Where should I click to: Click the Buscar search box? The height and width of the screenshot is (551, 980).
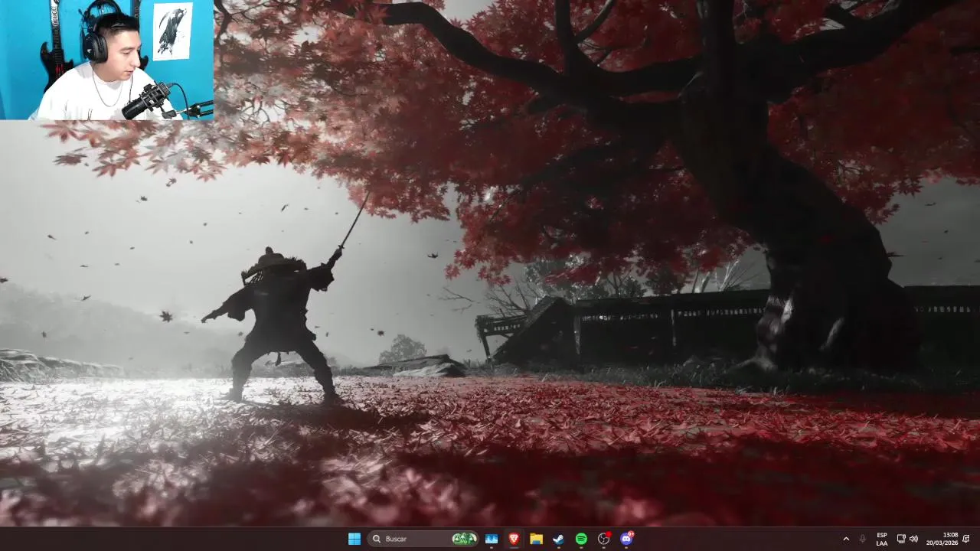423,539
